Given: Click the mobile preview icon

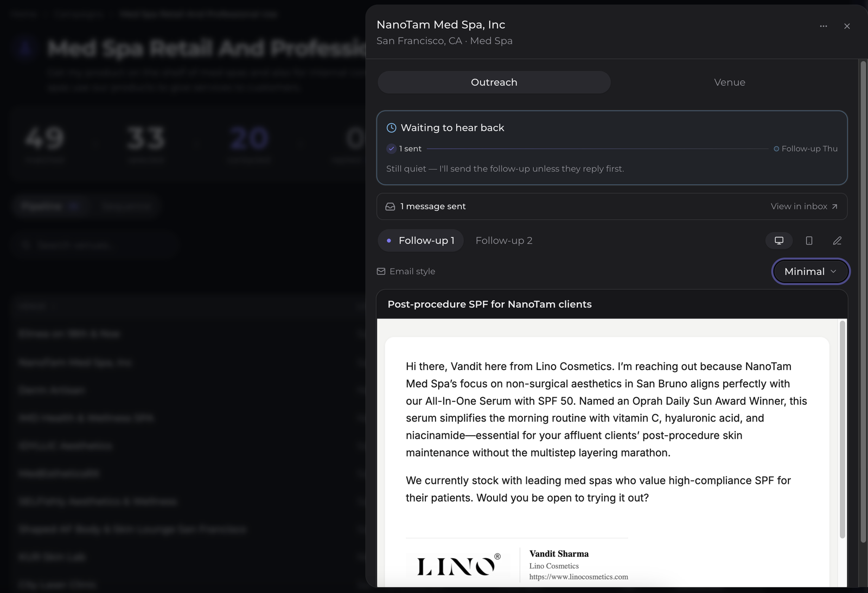Looking at the screenshot, I should [809, 240].
